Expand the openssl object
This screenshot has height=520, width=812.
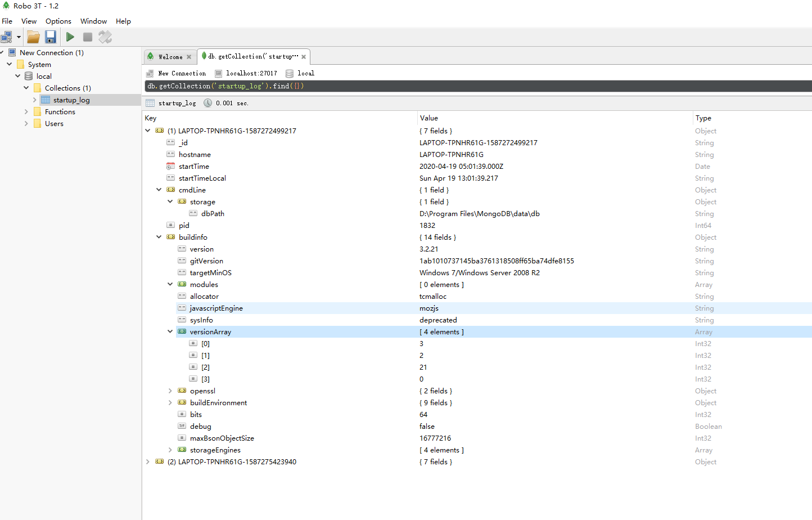pos(170,391)
